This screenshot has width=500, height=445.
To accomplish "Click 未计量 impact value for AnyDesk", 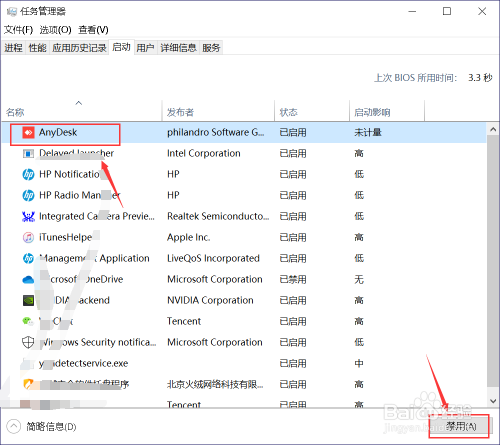I will pos(368,133).
